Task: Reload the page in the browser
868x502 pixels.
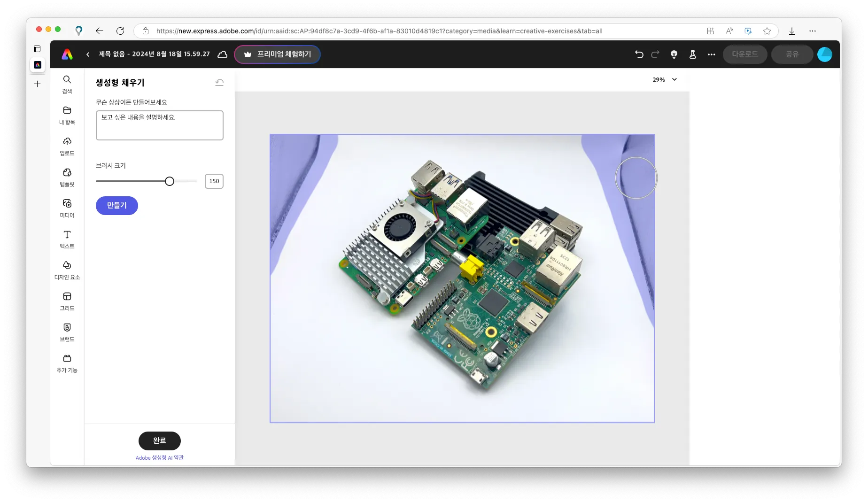Action: point(120,31)
